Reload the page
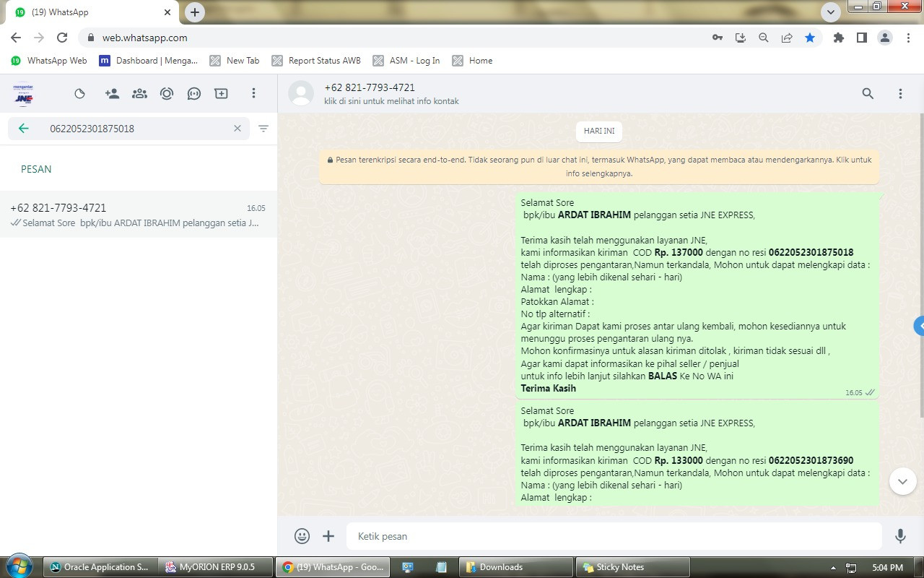924x578 pixels. 62,38
